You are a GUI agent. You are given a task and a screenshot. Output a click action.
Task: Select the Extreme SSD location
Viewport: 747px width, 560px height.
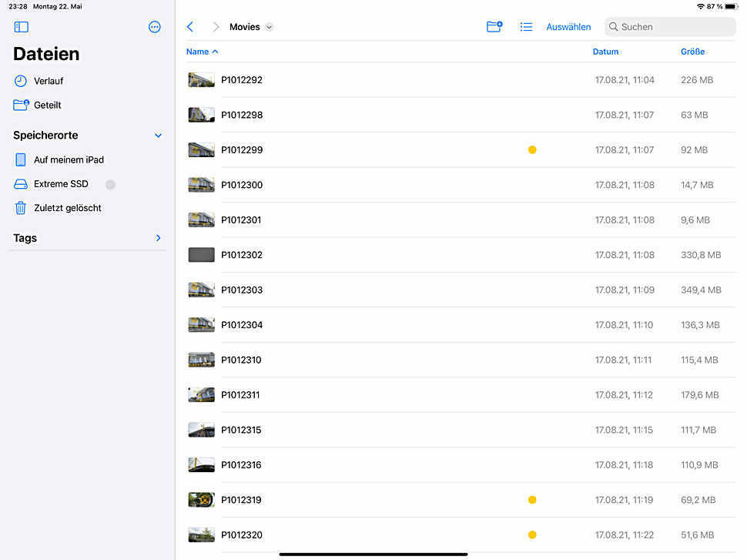pos(61,184)
